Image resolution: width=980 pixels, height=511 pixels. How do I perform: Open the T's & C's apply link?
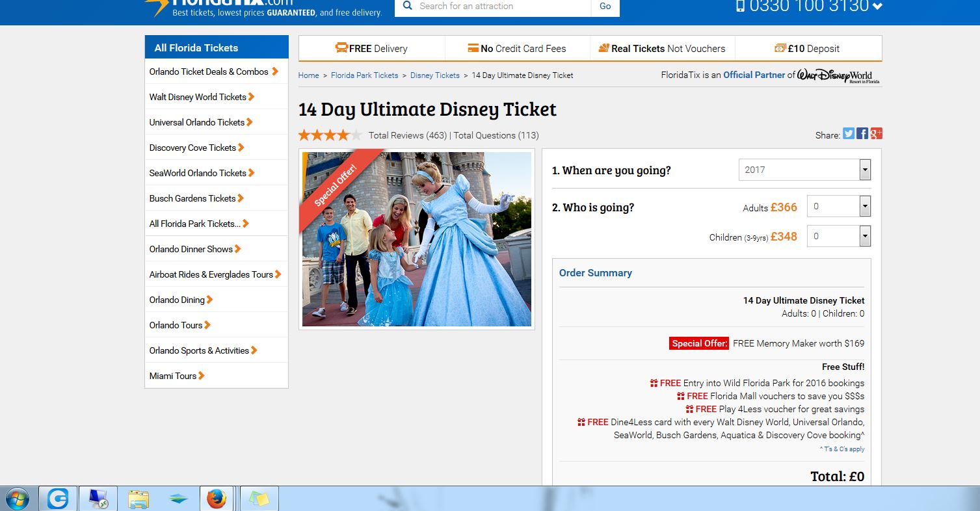click(843, 449)
